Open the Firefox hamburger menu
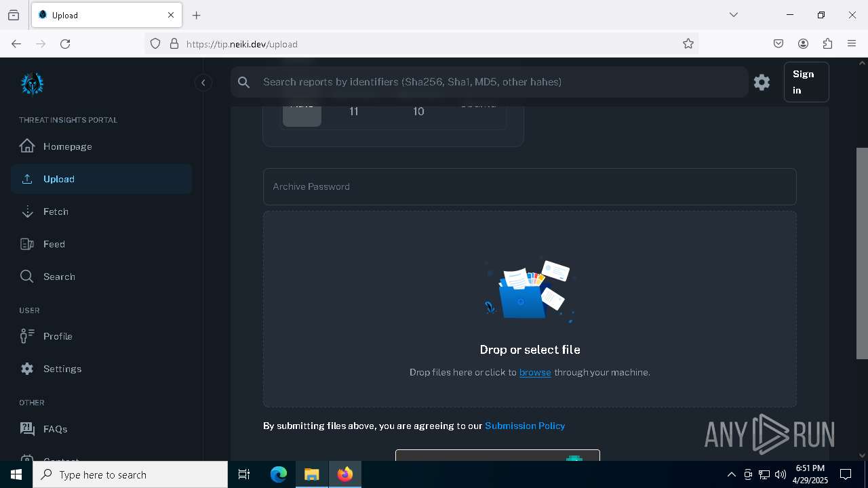 tap(852, 43)
